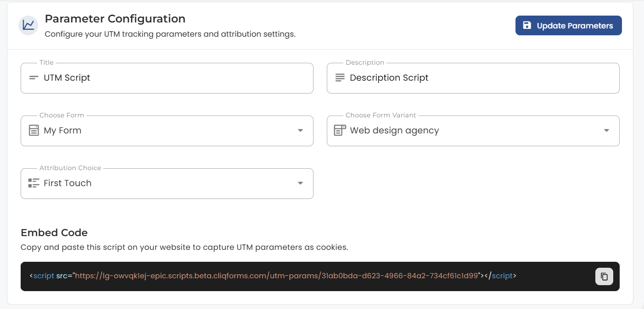The height and width of the screenshot is (309, 644).
Task: Focus the Title field containing UTM Script
Action: (x=174, y=78)
